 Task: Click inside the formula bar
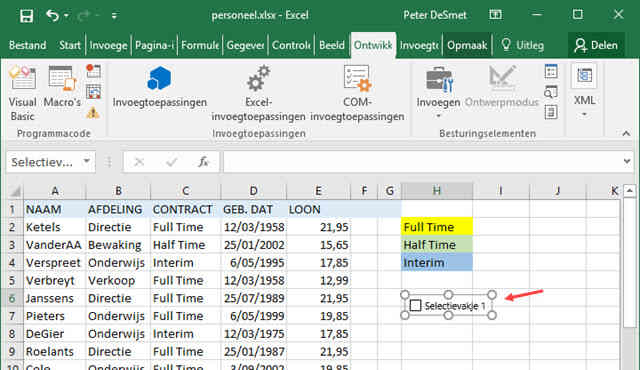(421, 162)
